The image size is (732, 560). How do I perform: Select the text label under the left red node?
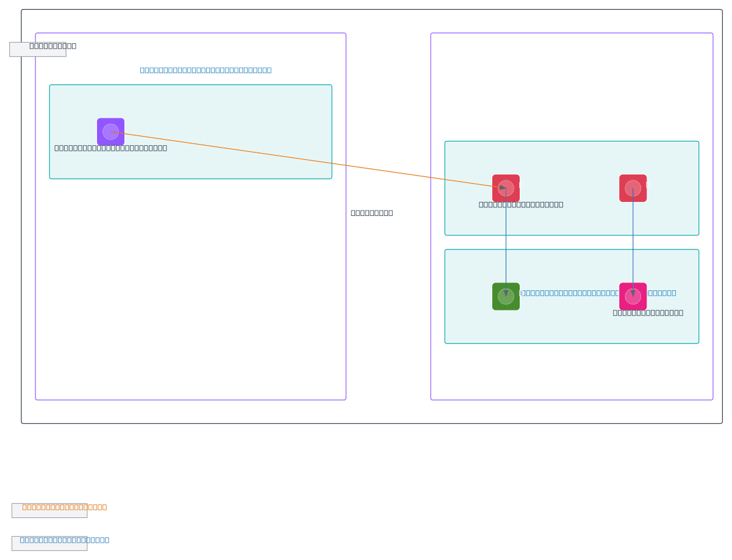click(520, 204)
